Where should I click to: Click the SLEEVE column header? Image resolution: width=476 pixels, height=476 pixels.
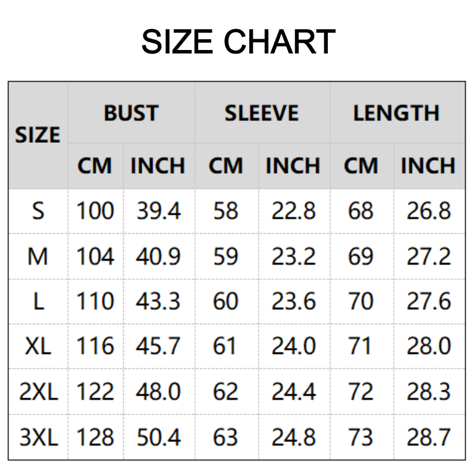coord(261,113)
